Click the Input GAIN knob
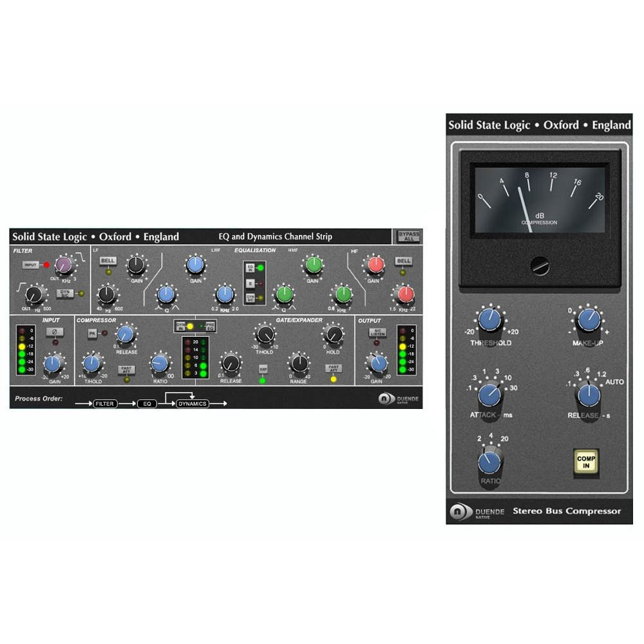 (53, 364)
